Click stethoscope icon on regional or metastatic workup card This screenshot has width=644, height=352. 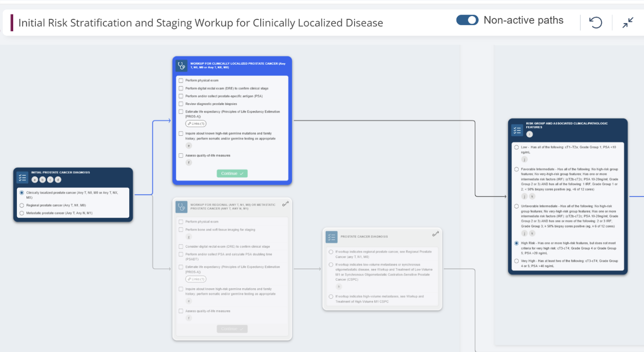point(182,206)
